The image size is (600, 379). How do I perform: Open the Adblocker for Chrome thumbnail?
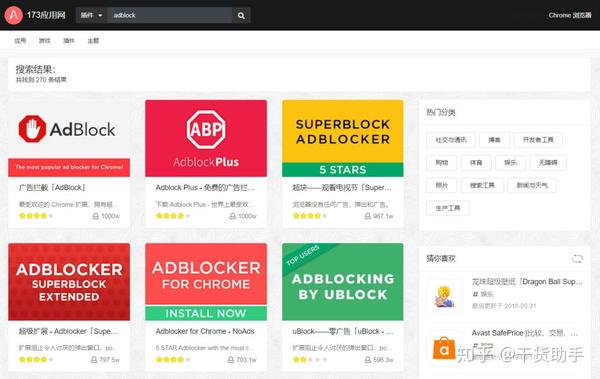pos(206,282)
